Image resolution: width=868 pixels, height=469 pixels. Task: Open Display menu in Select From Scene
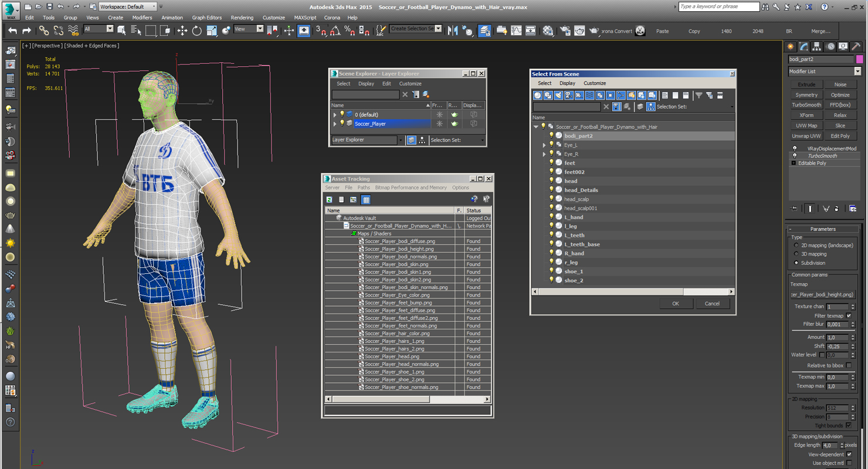pos(567,83)
